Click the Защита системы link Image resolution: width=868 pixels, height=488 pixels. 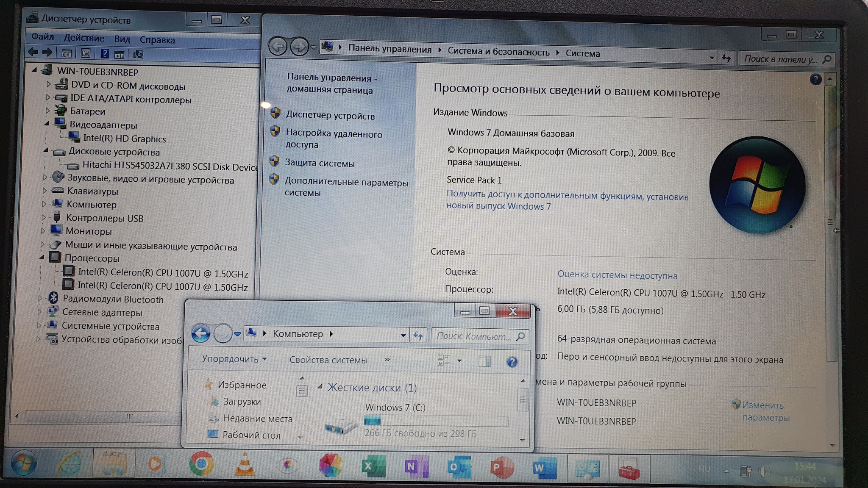click(320, 163)
